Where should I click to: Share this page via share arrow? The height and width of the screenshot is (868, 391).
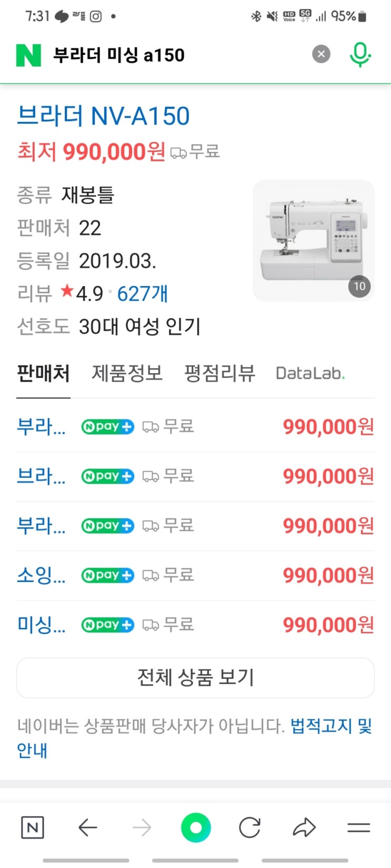pos(304,828)
